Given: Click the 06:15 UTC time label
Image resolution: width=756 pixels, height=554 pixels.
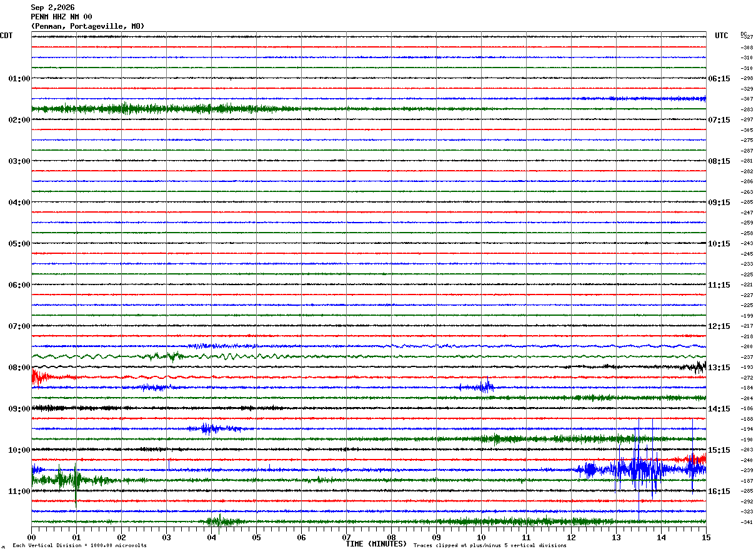Looking at the screenshot, I should coord(719,79).
